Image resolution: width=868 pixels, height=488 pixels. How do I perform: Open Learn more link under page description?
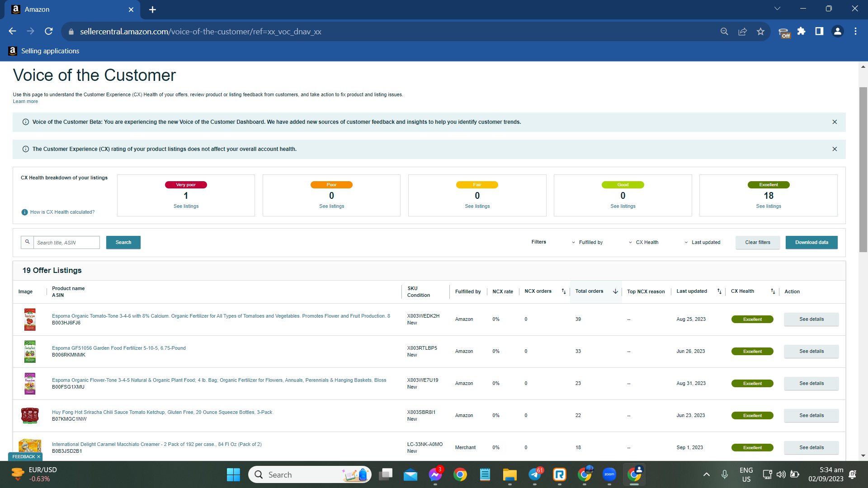click(x=25, y=102)
